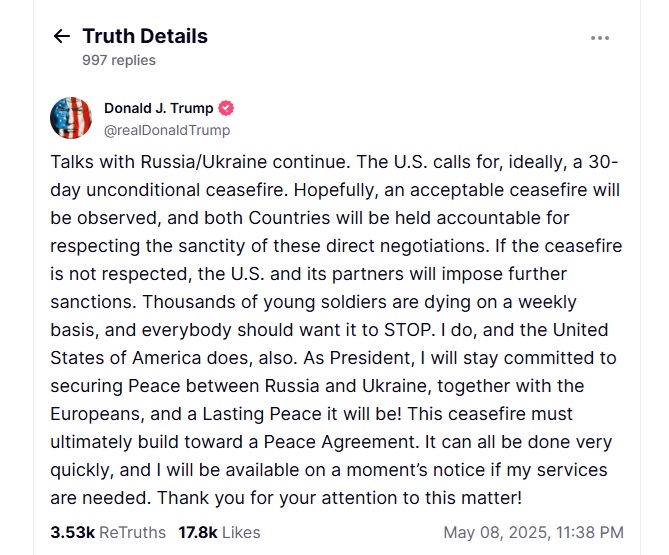View the 3.53k ReTruths list
This screenshot has height=555, width=669.
[x=108, y=533]
